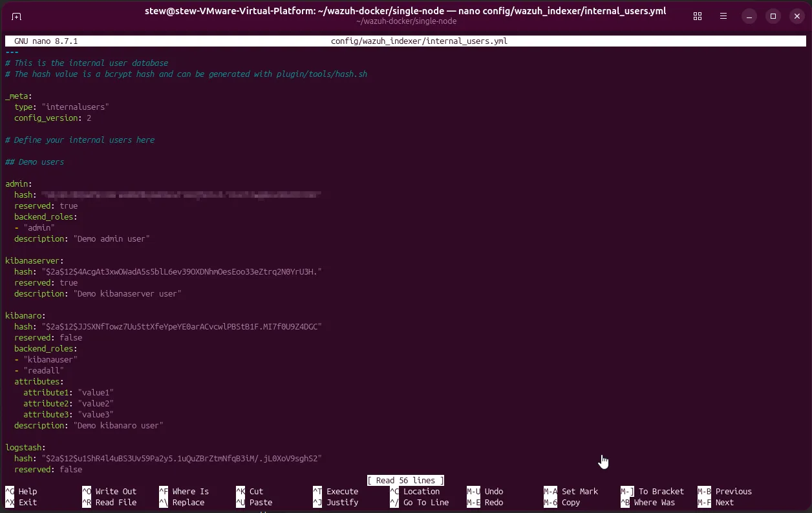812x513 pixels.
Task: Click the ^\ Replace shortcut
Action: 182,503
